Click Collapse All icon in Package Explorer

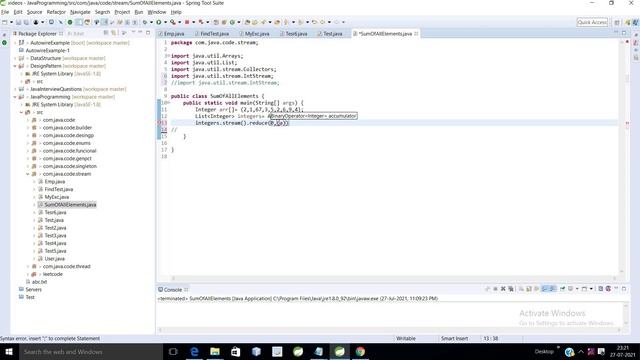click(x=106, y=33)
